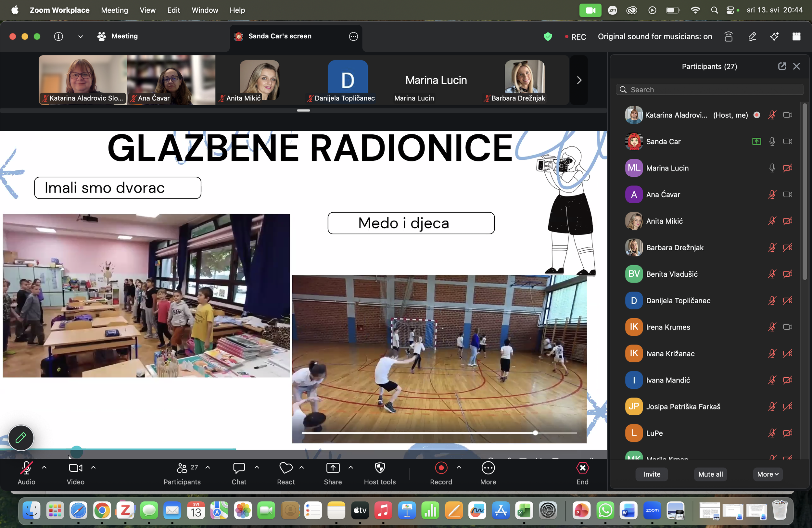812x528 pixels.
Task: Open Chat from the meeting toolbar
Action: [239, 473]
